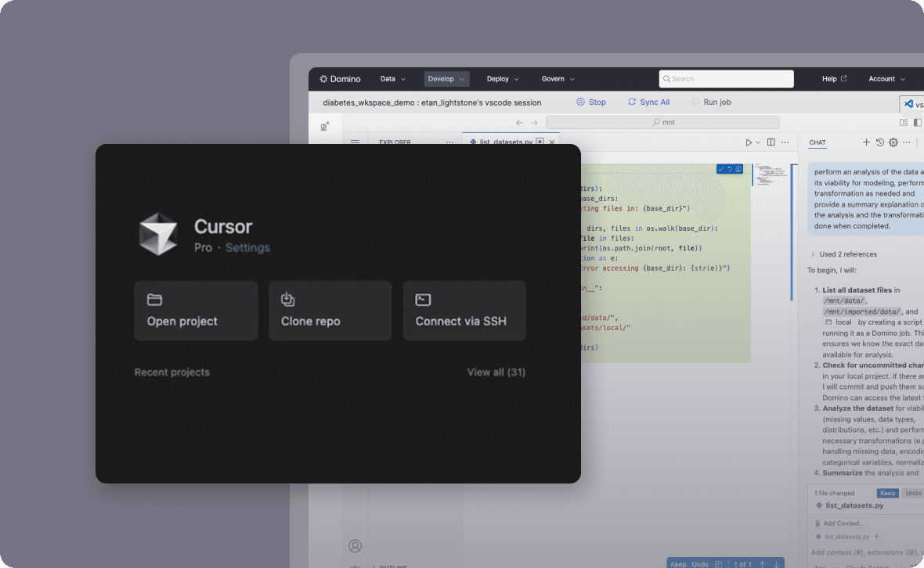Click the Domino Search field
This screenshot has height=568, width=924.
726,79
